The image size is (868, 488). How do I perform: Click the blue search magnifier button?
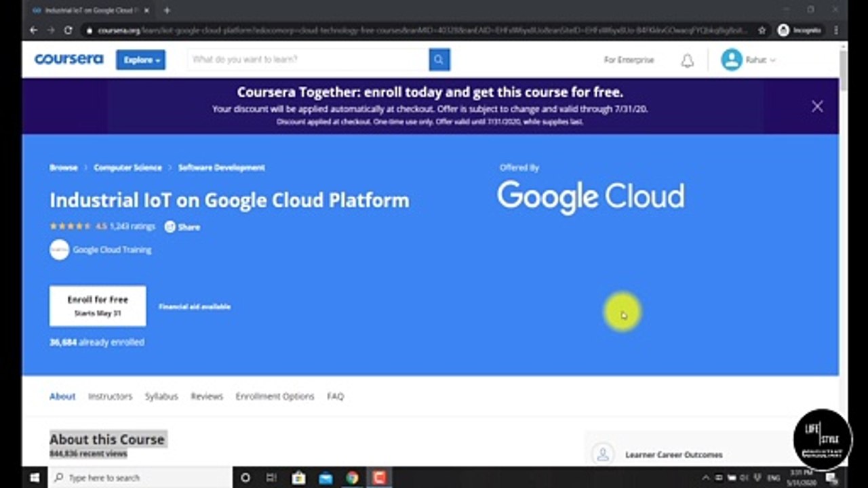pyautogui.click(x=439, y=60)
